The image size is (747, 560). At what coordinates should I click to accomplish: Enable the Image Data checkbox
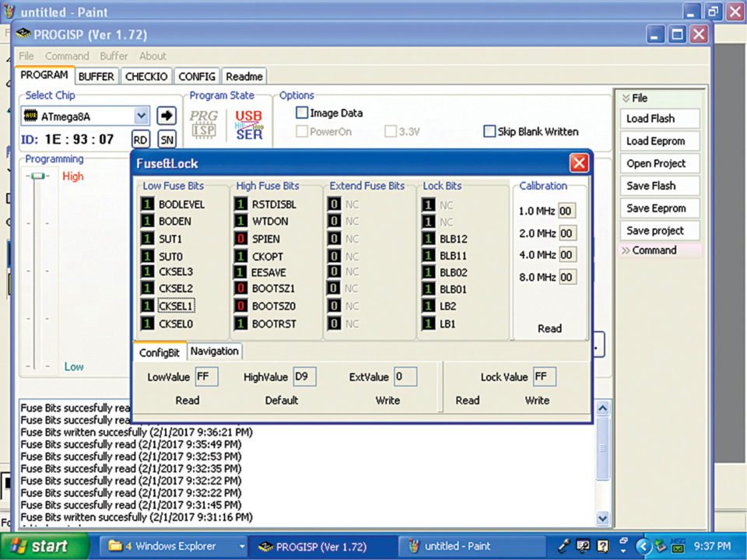[302, 113]
